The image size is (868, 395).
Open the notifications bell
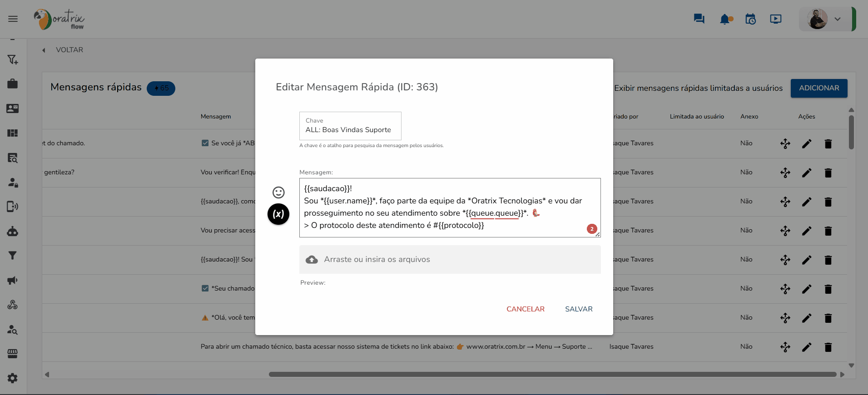(725, 19)
